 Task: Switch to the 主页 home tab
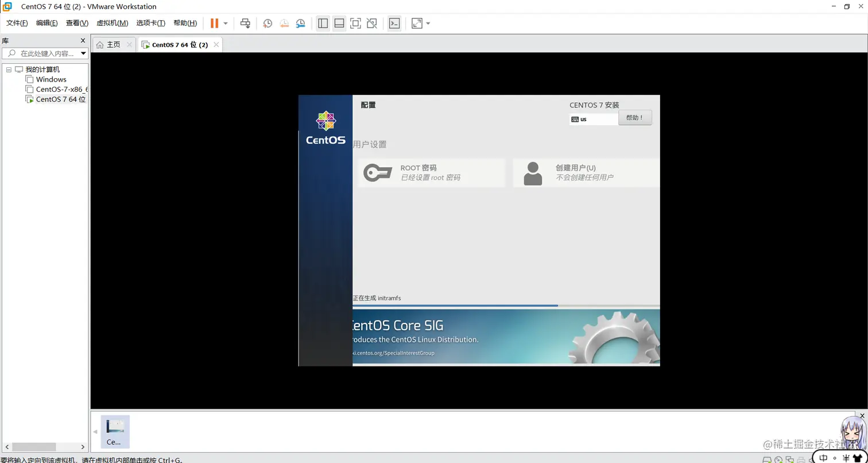tap(114, 44)
